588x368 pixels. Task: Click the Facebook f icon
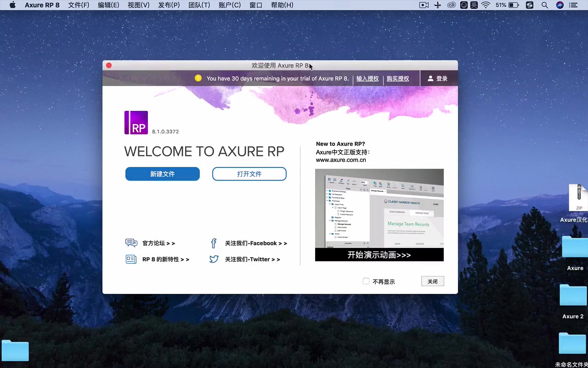tap(214, 243)
